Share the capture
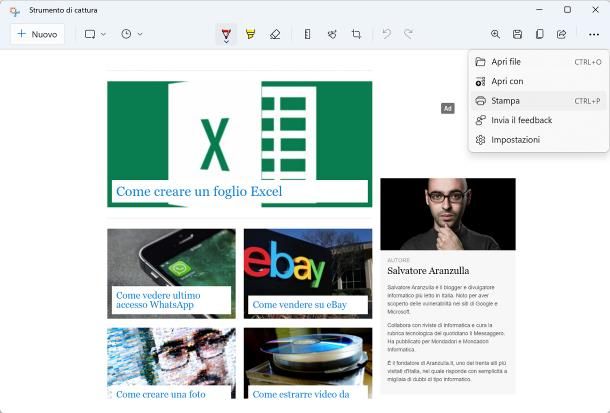The height and width of the screenshot is (413, 610). click(x=561, y=34)
